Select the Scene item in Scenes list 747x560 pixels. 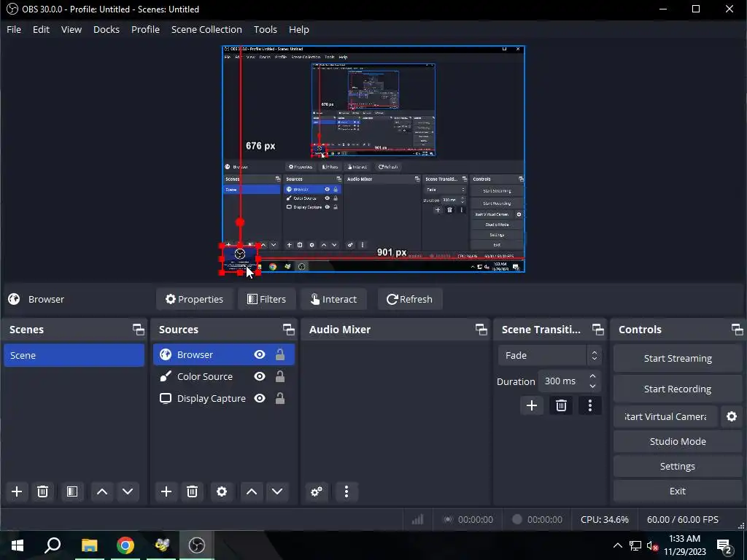tap(74, 356)
